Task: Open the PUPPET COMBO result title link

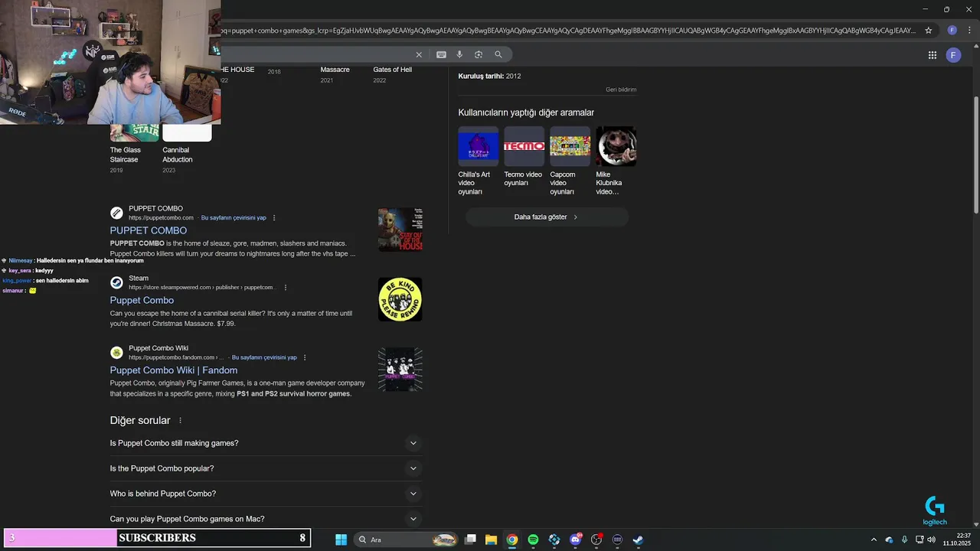Action: point(148,230)
